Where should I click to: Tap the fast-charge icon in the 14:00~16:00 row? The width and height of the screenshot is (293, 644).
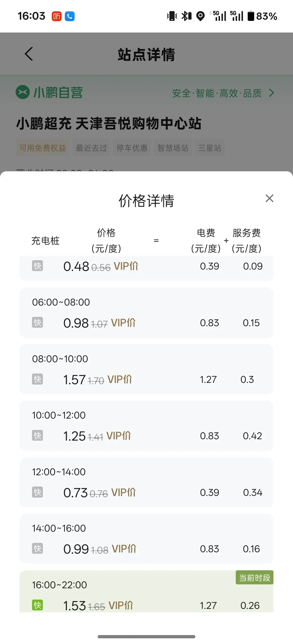(37, 549)
